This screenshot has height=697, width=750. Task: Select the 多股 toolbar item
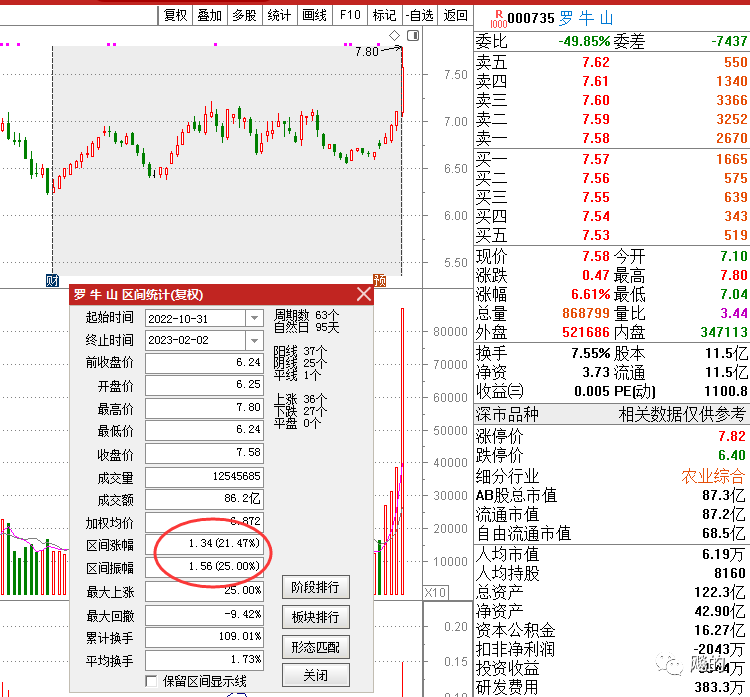pyautogui.click(x=244, y=15)
